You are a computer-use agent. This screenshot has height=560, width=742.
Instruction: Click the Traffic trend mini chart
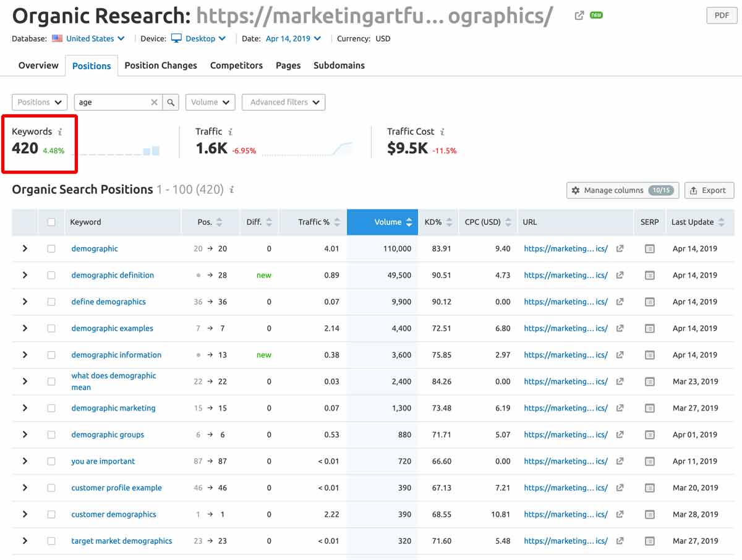(x=307, y=149)
